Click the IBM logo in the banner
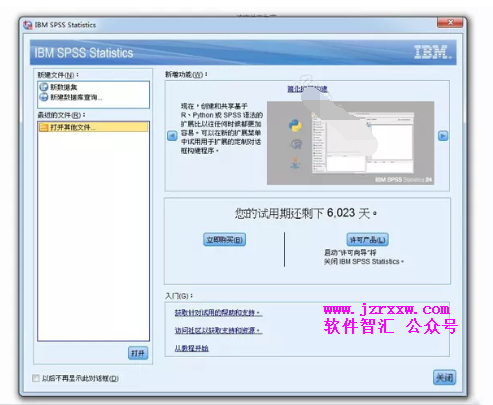The height and width of the screenshot is (405, 493). [x=432, y=52]
